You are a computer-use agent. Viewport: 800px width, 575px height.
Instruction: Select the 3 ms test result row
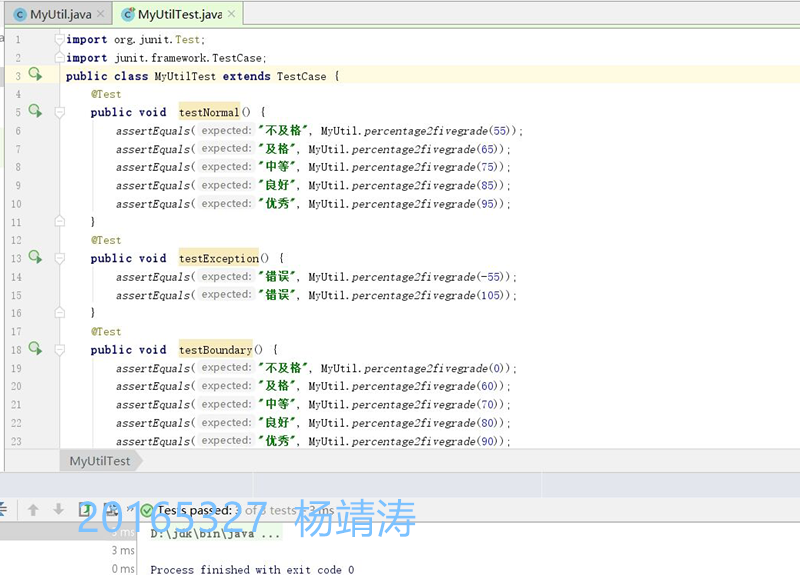pyautogui.click(x=67, y=551)
